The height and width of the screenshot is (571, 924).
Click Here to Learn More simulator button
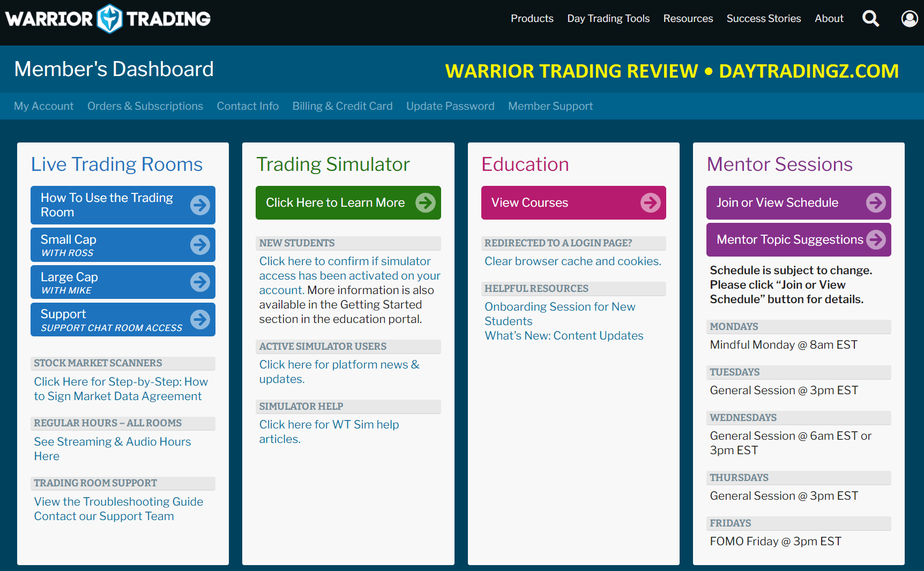(x=348, y=202)
